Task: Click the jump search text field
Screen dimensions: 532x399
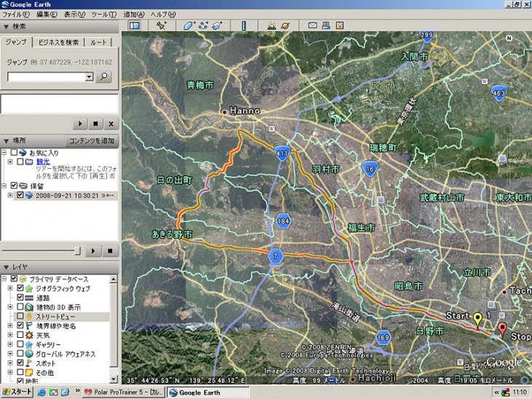Action: coord(47,76)
